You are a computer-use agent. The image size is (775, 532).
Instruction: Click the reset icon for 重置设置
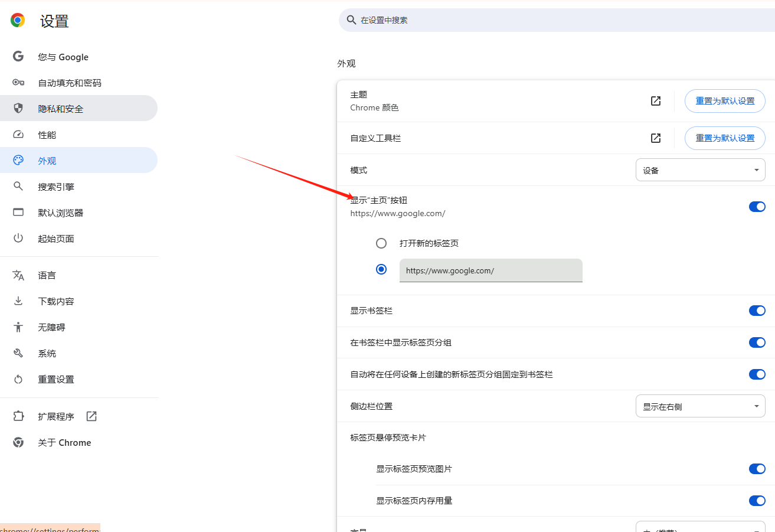[18, 379]
